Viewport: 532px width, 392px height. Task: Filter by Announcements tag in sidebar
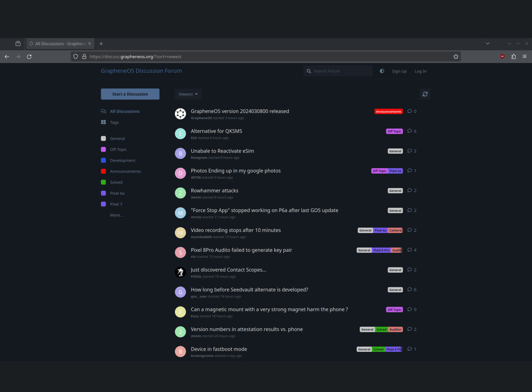pos(121,172)
